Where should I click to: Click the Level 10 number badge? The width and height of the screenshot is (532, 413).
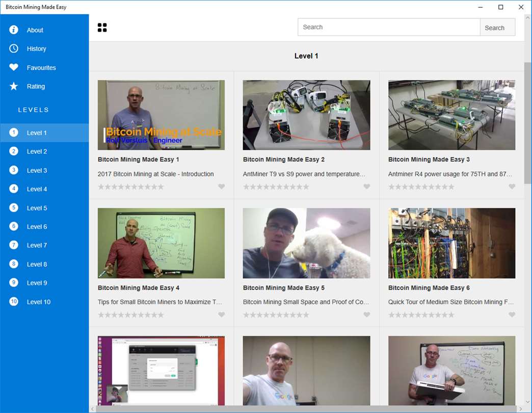click(14, 302)
